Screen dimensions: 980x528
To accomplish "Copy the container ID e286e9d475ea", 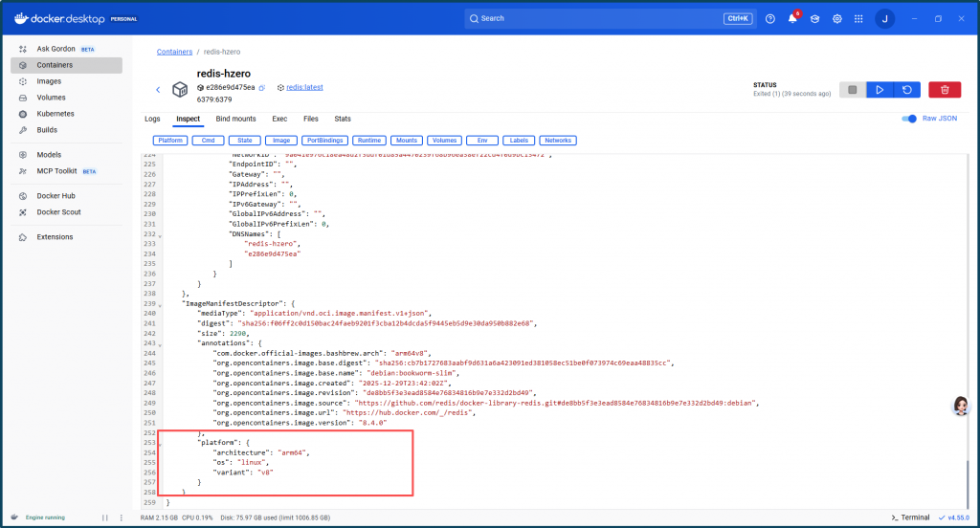I will (261, 87).
